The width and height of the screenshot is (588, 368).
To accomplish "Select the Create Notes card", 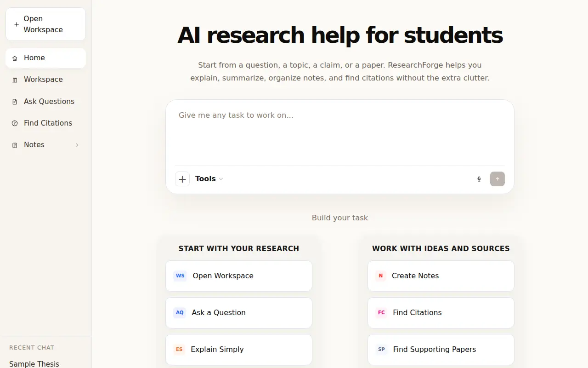I will coord(441,276).
